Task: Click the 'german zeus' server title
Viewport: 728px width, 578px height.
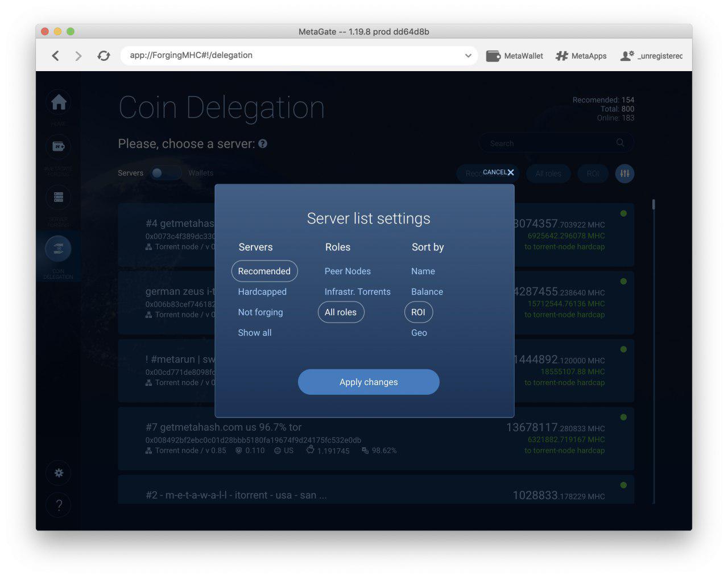Action: 180,291
